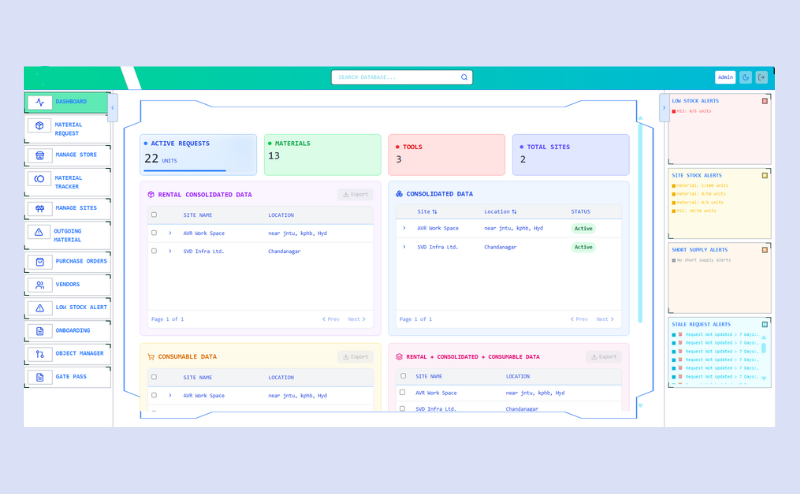
Task: Expand AVR Work Space row in Consolidated Data
Action: coord(404,228)
